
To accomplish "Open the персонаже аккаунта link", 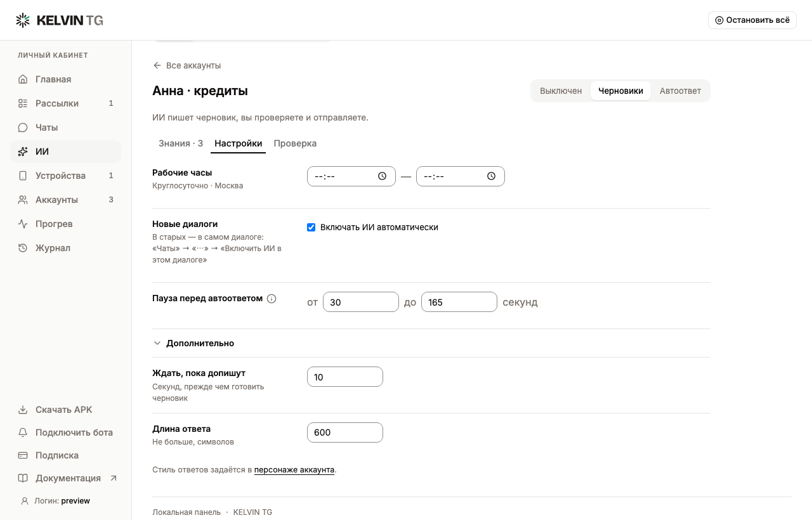I will (294, 470).
